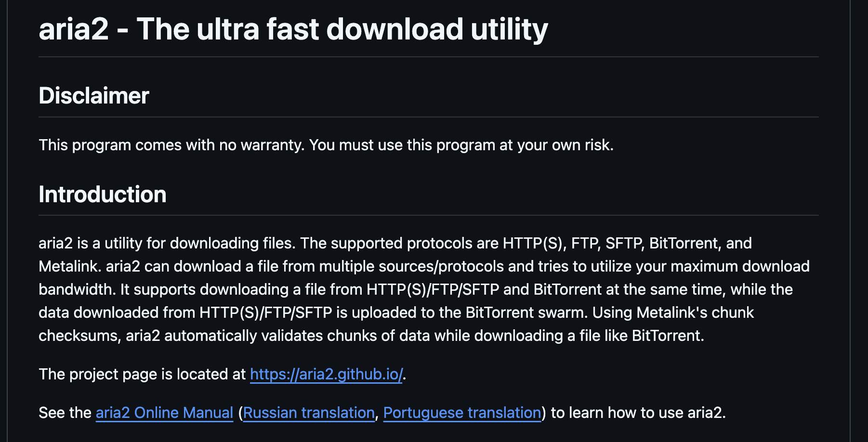Open the Portuguese translation link
Screen dimensions: 868x442
[x=462, y=413]
